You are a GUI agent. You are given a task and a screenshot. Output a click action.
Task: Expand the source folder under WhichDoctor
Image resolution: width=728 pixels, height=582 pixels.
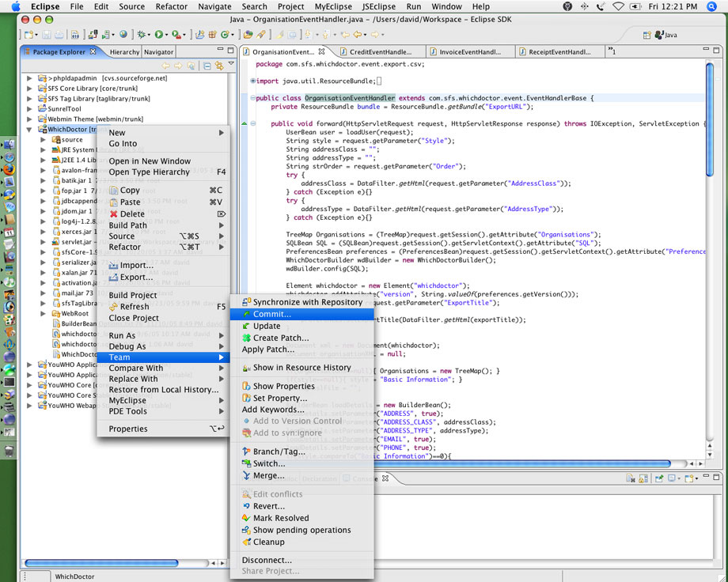[44, 140]
